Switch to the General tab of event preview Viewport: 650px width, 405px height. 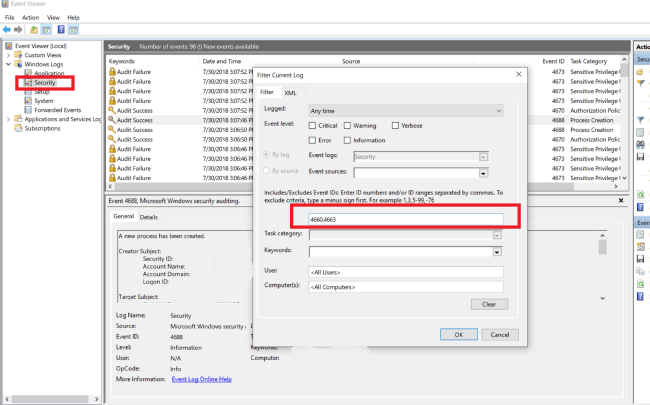point(124,216)
